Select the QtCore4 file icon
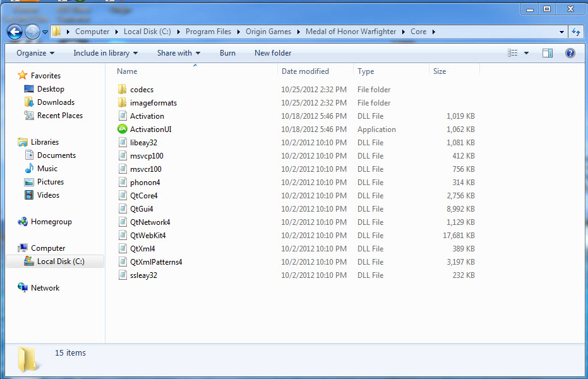 (123, 195)
